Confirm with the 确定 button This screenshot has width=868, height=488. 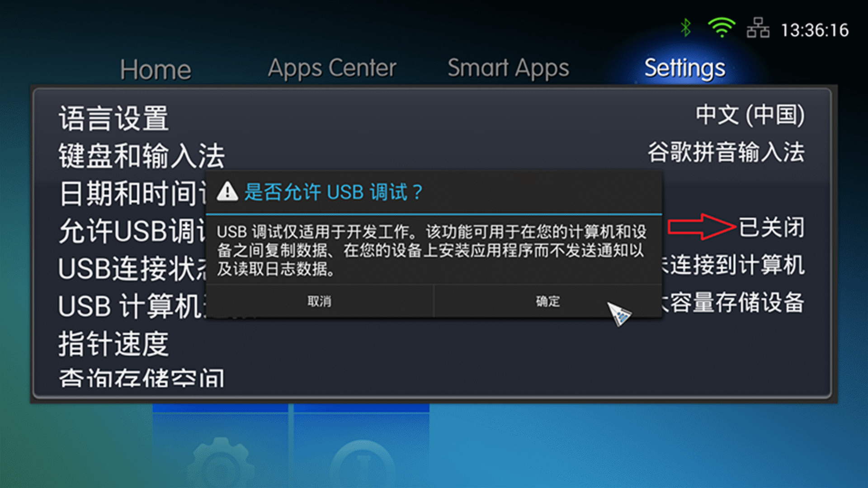coord(547,301)
